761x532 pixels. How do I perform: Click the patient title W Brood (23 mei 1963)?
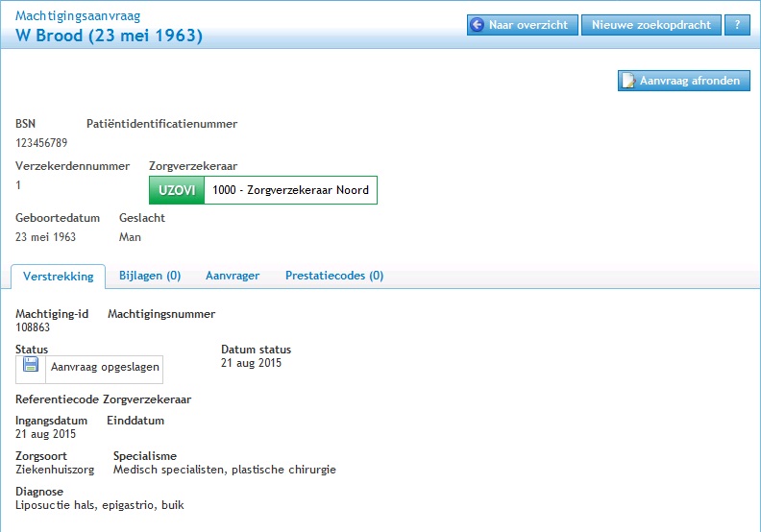point(110,36)
